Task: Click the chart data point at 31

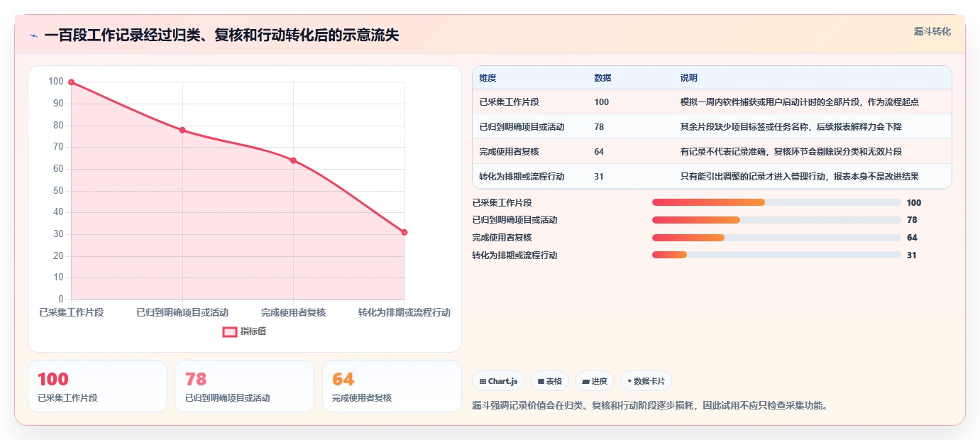Action: (x=404, y=232)
